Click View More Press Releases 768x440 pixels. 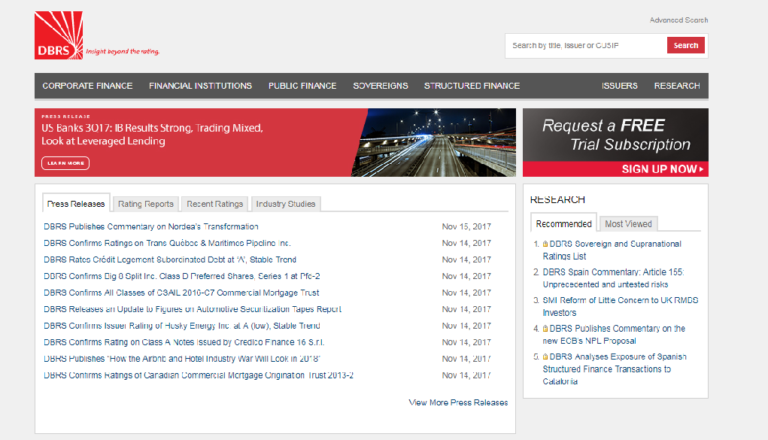pos(458,402)
